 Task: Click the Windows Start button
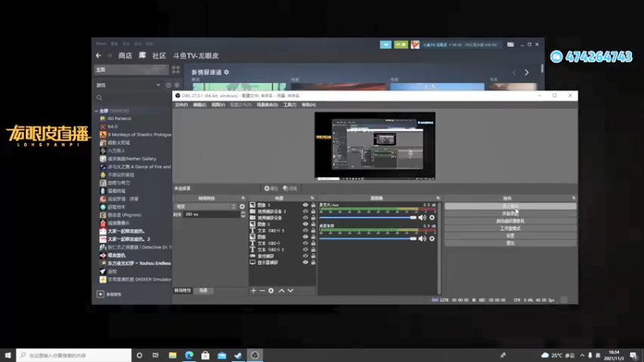click(8, 355)
